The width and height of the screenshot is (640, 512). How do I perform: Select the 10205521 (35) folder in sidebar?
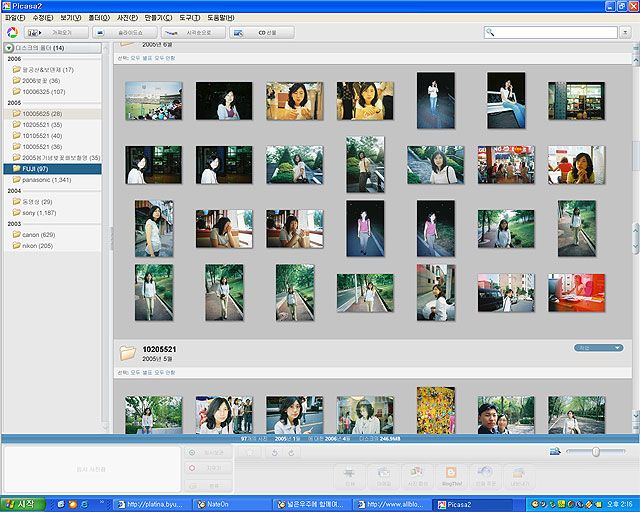pyautogui.click(x=52, y=125)
